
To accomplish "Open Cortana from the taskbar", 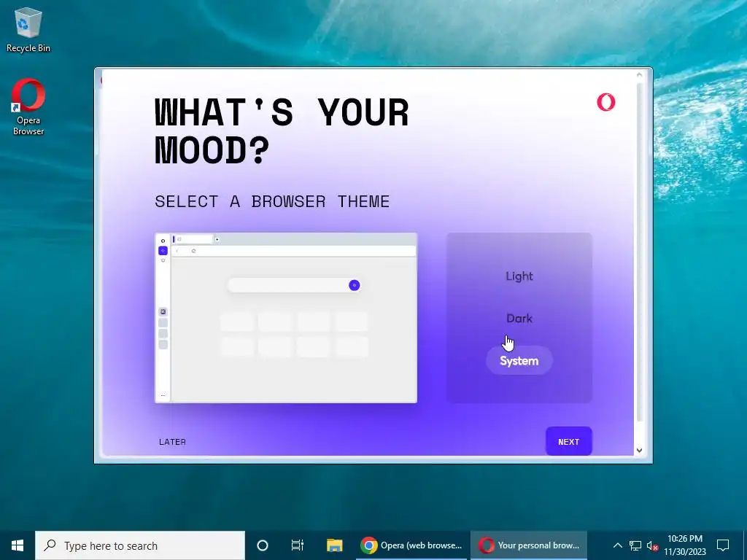I will [263, 545].
